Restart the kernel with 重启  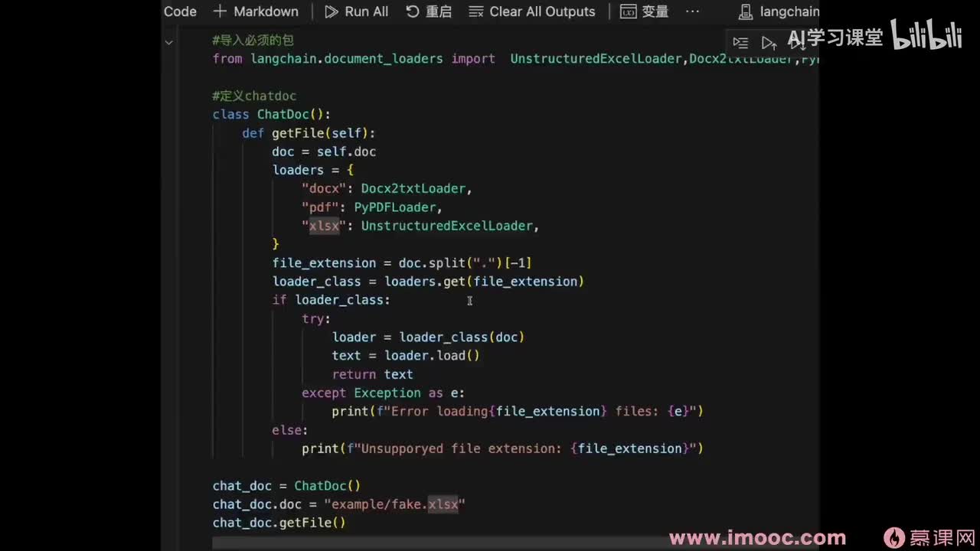429,11
